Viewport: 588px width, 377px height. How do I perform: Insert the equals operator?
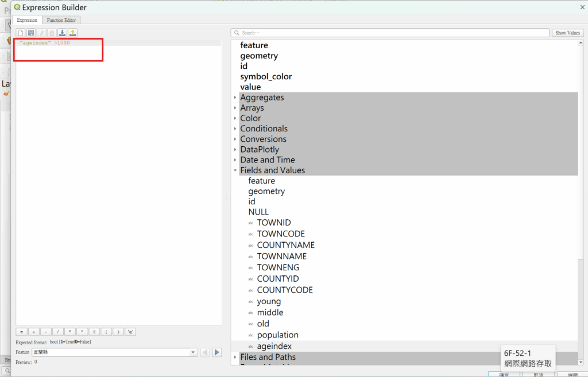(21, 332)
